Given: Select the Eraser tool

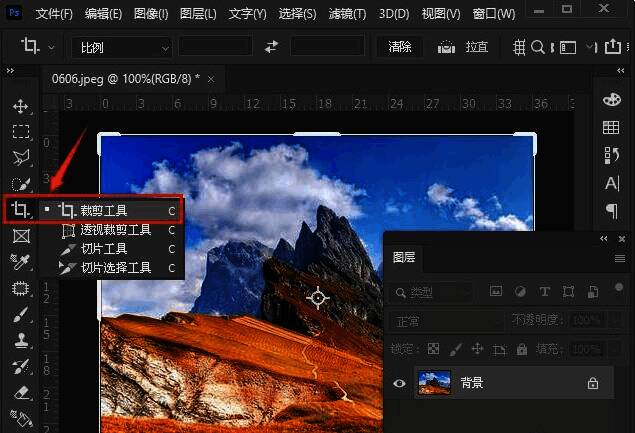Looking at the screenshot, I should point(21,392).
